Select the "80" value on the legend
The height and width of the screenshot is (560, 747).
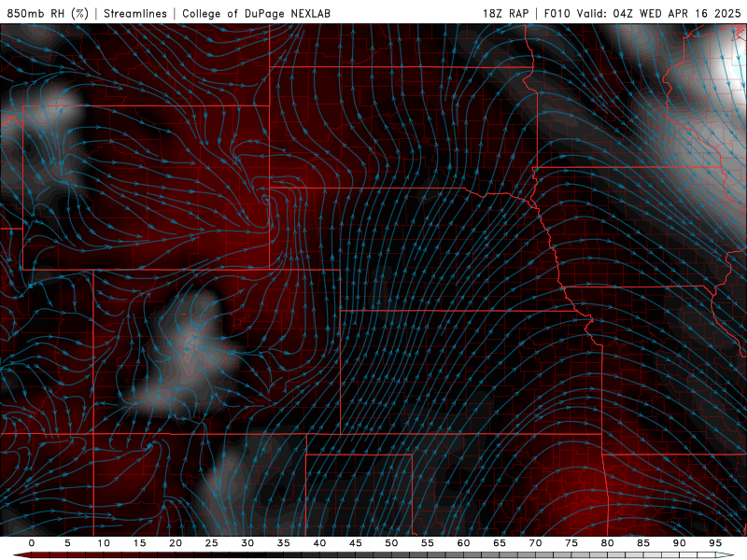(x=607, y=543)
